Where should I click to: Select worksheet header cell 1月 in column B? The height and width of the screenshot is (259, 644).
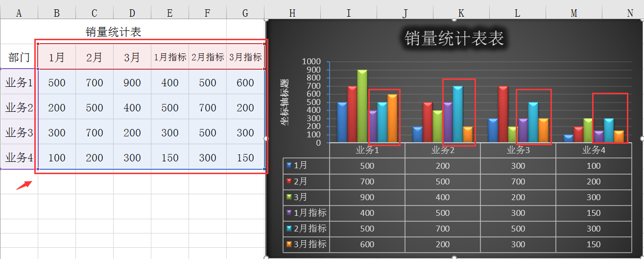coord(57,57)
